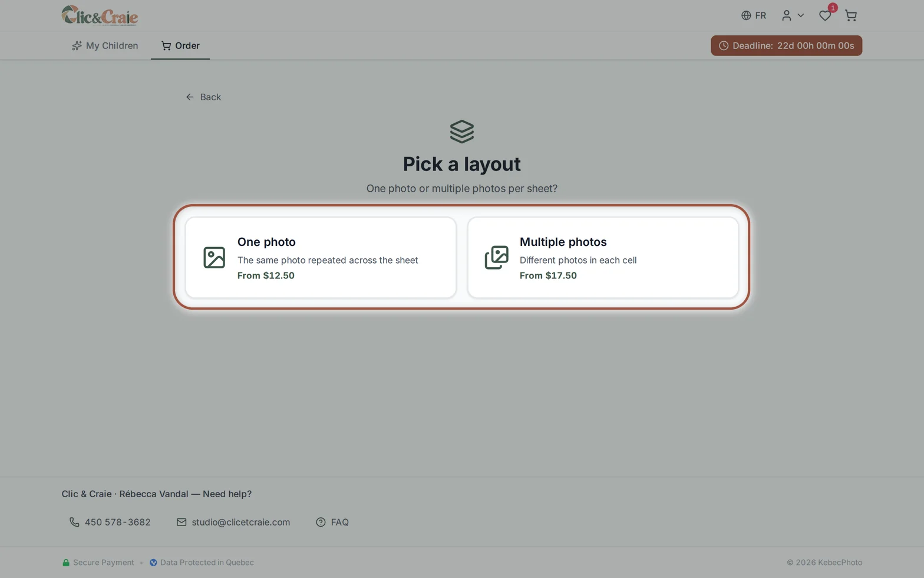Click the stacked images icon in Multiple photos card
Screen dimensions: 924x578
[496, 258]
